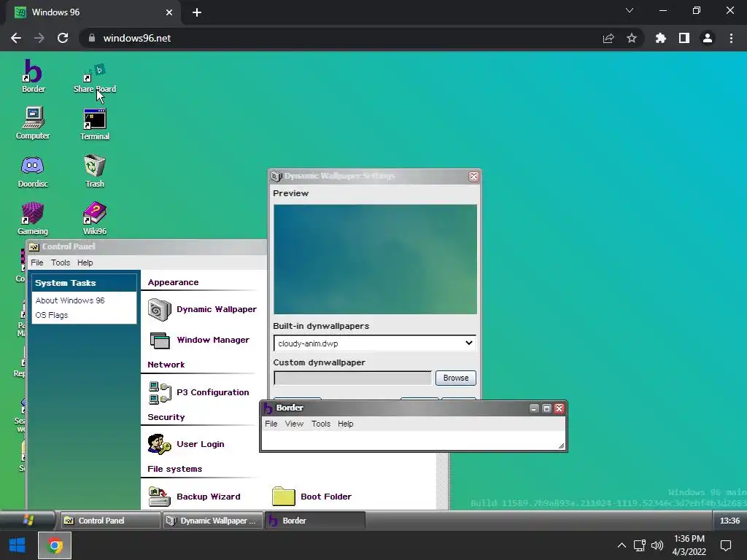Click the Windows 96 Start button
Screen dimensions: 747x560
coord(28,521)
